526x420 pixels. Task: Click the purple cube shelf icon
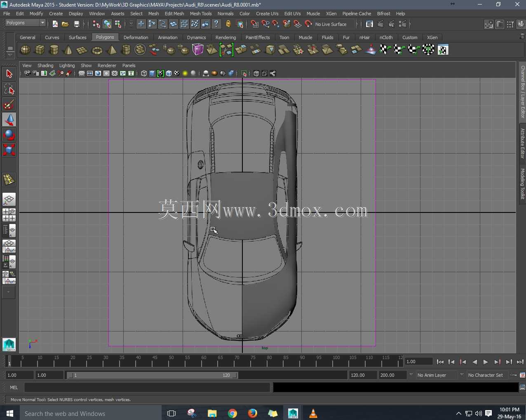pos(198,50)
